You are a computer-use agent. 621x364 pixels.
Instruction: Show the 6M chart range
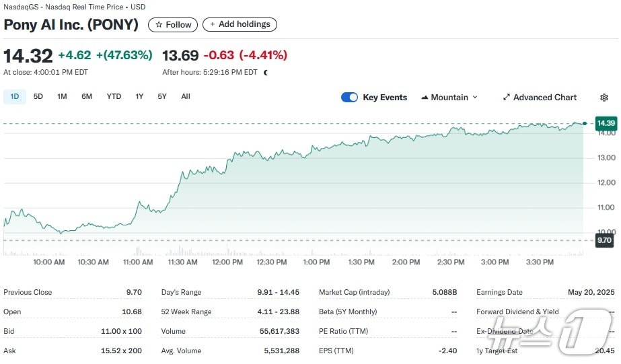point(87,96)
